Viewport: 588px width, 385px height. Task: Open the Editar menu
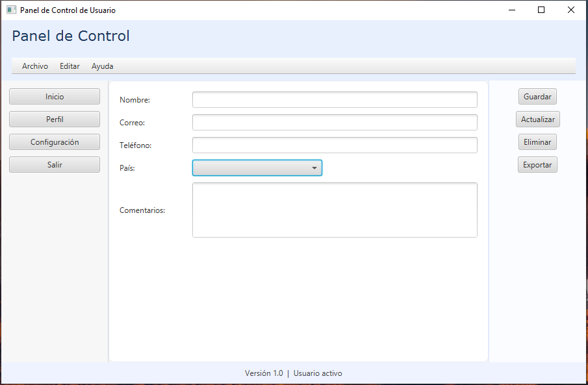click(70, 66)
